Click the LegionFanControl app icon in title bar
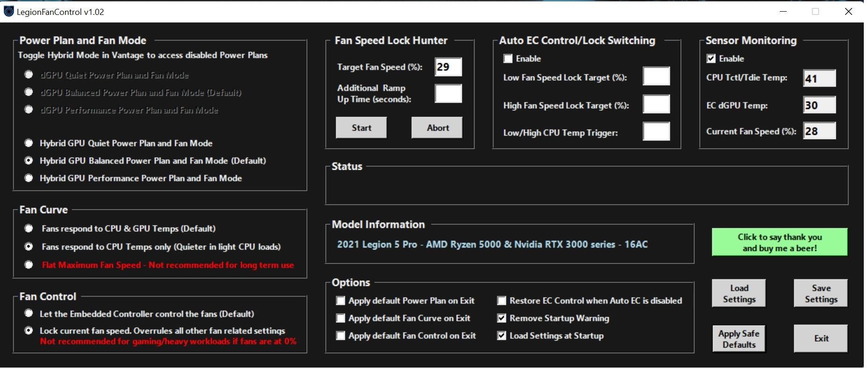 (8, 12)
